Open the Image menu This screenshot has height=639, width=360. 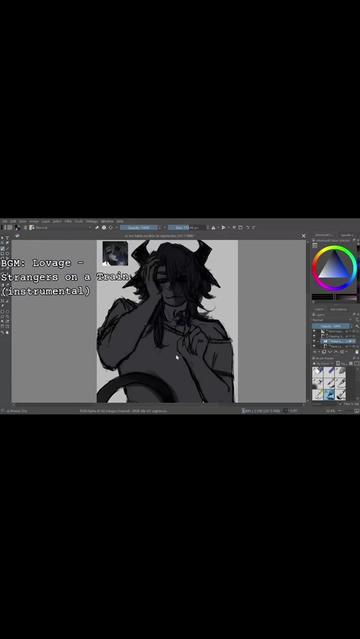[33, 221]
